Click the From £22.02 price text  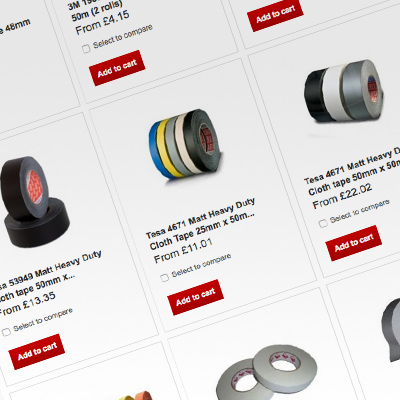pyautogui.click(x=342, y=196)
